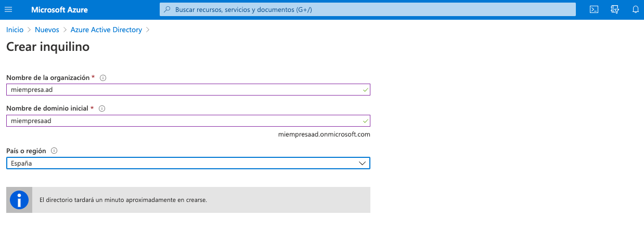Open the directory and subscription filter

615,9
